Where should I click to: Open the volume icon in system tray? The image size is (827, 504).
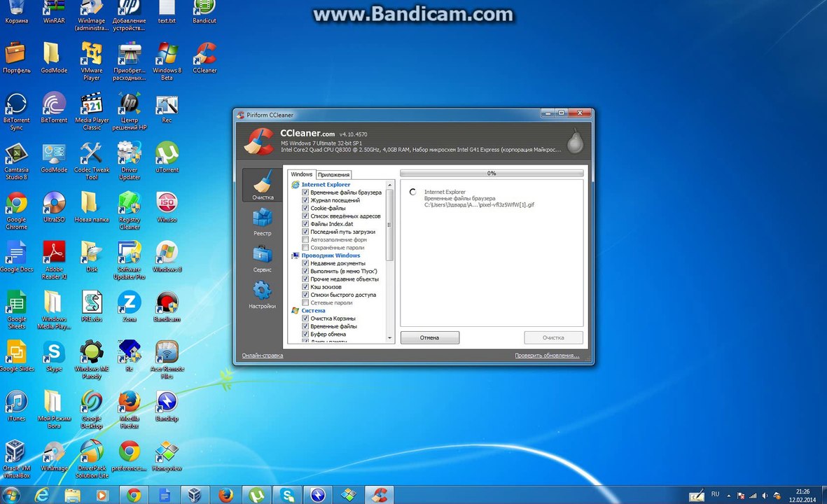tap(765, 496)
